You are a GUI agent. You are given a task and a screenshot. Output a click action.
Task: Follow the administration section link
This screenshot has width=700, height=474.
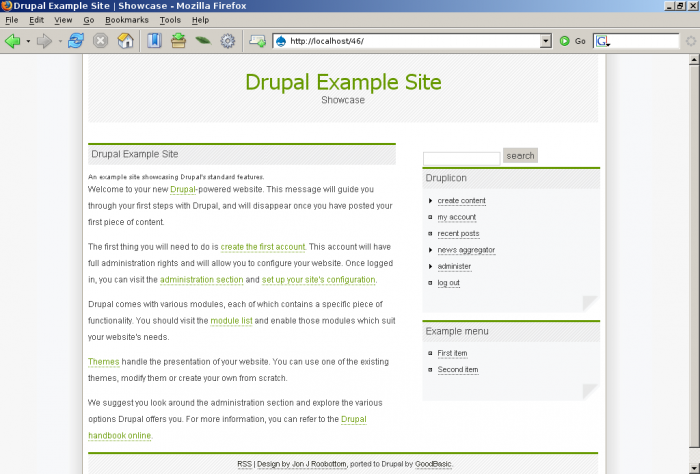coord(201,280)
